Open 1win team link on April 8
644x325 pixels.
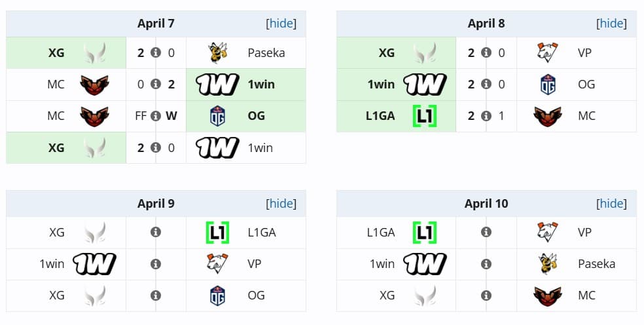[380, 85]
